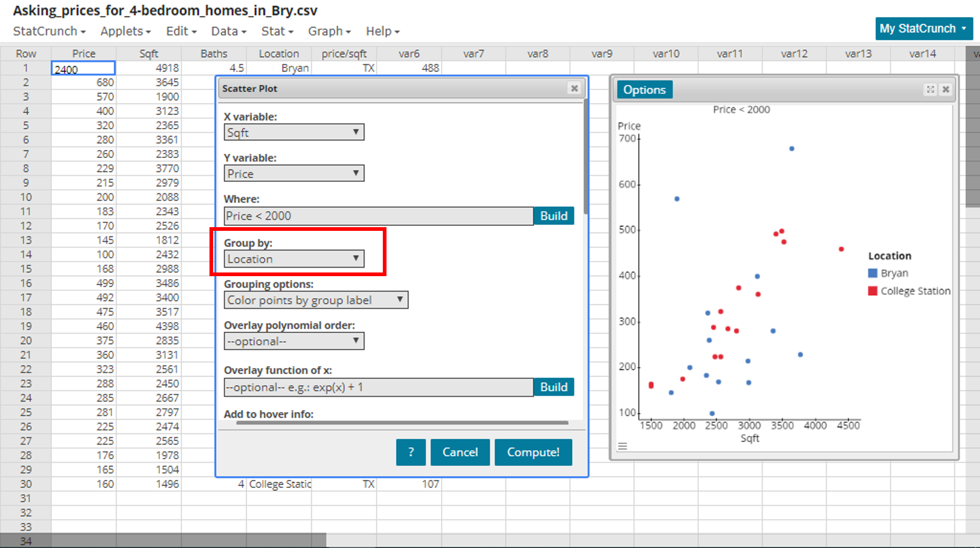Image resolution: width=980 pixels, height=548 pixels.
Task: Open the Stat menu
Action: coord(277,31)
